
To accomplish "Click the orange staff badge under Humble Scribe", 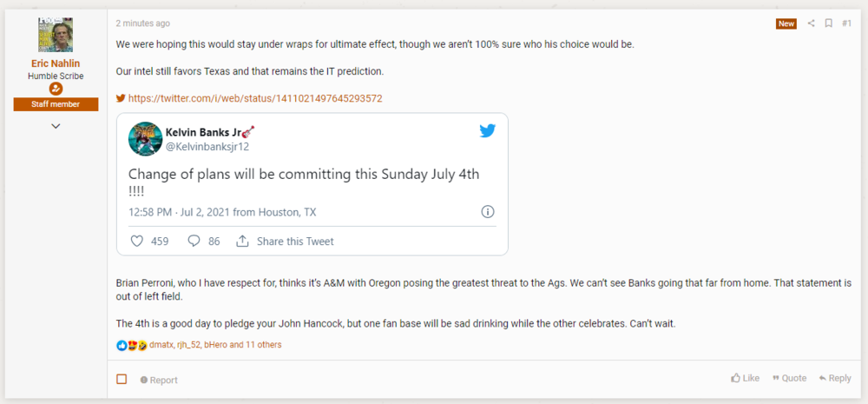I will pyautogui.click(x=56, y=89).
